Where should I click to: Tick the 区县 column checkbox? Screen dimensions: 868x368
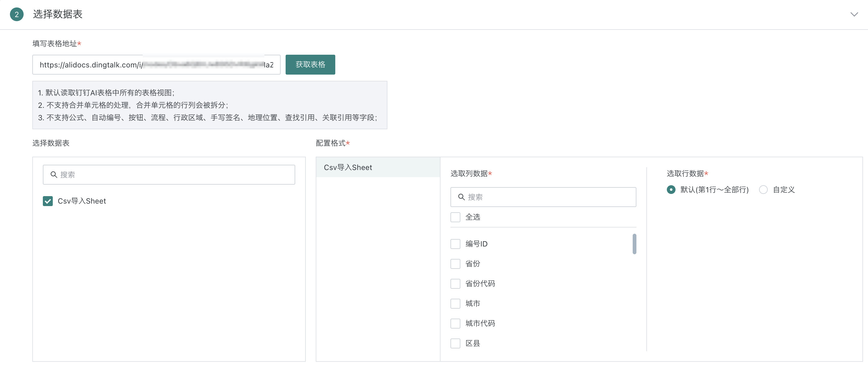point(455,343)
